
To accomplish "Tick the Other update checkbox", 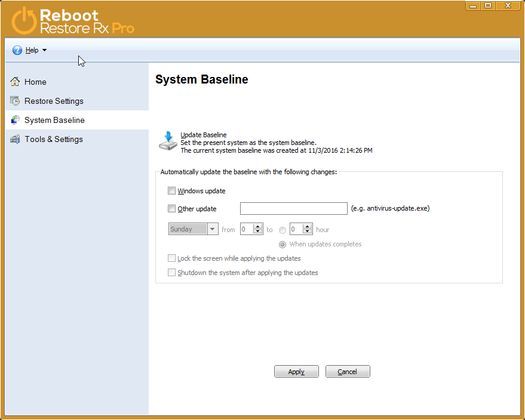I will coord(172,209).
